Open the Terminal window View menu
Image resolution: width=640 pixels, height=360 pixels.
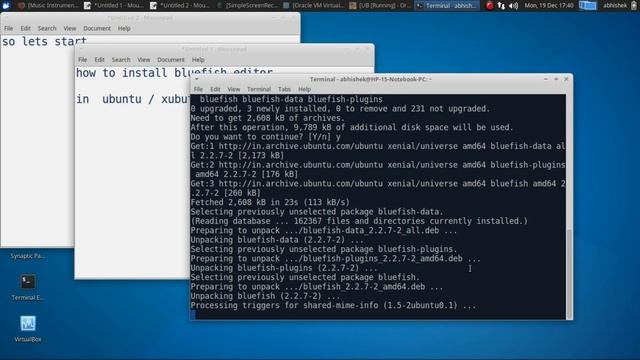click(x=233, y=89)
